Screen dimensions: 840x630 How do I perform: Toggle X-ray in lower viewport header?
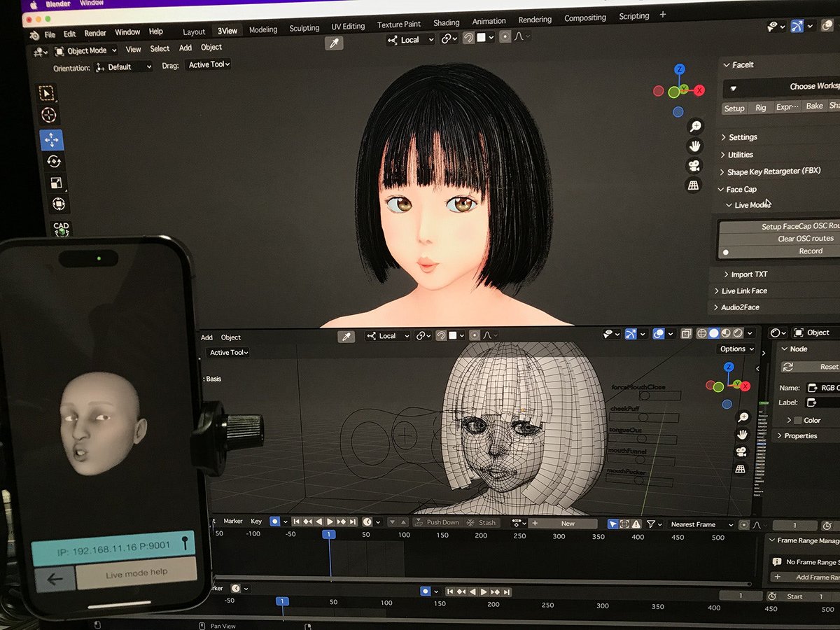tap(686, 334)
